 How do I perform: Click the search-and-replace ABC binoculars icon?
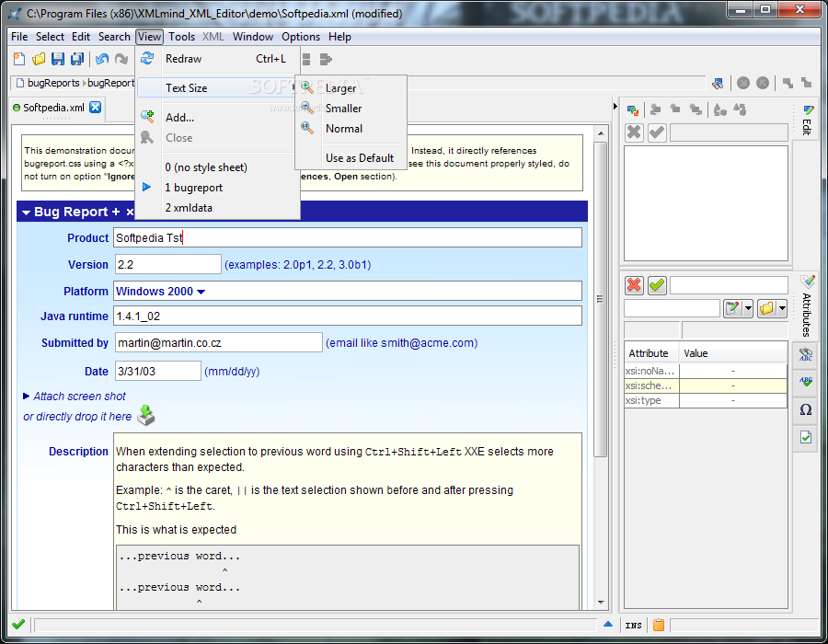point(805,354)
